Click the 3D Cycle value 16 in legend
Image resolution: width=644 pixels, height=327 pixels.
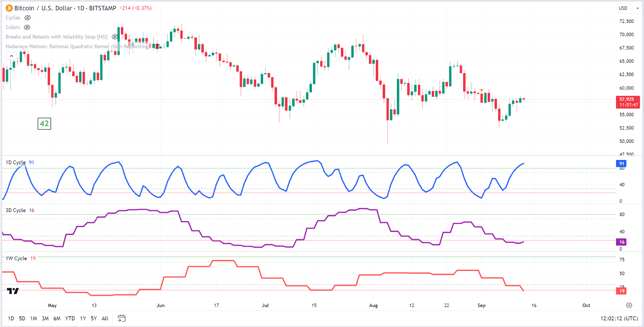tap(32, 210)
